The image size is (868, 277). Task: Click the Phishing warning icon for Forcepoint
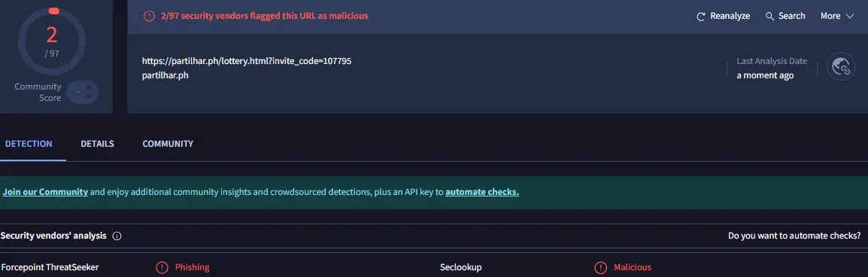162,267
